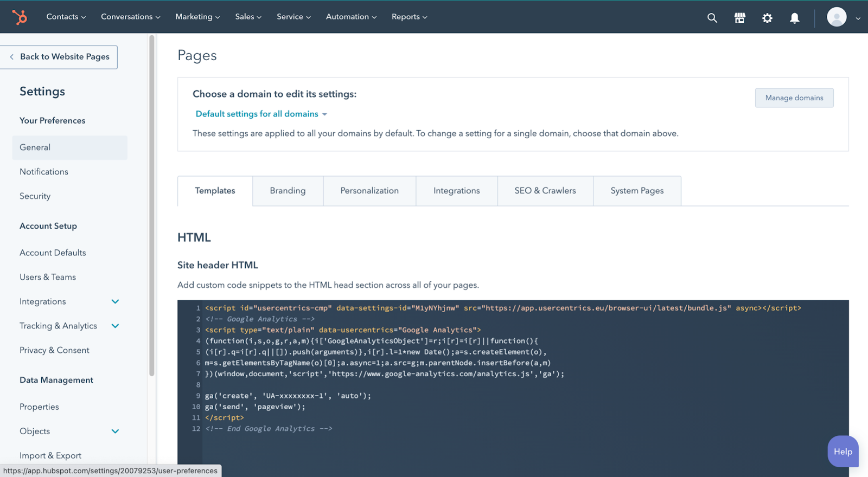The height and width of the screenshot is (477, 868).
Task: Open the Sales menu
Action: click(248, 17)
